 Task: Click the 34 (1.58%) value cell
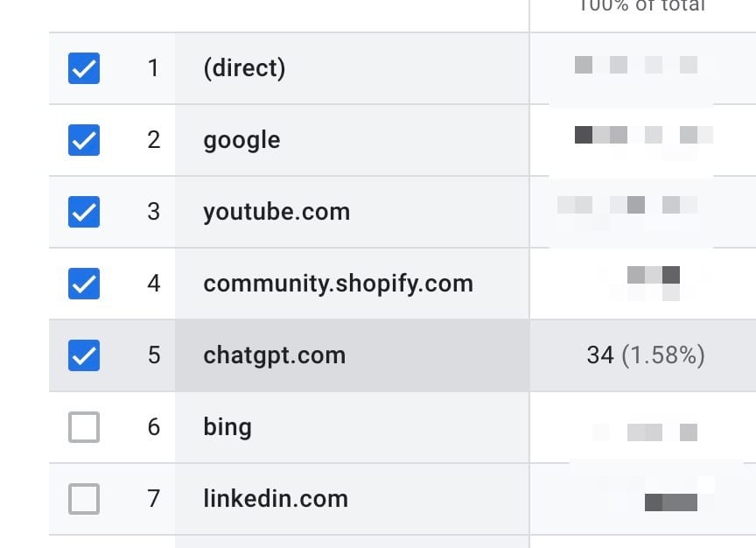tap(646, 355)
